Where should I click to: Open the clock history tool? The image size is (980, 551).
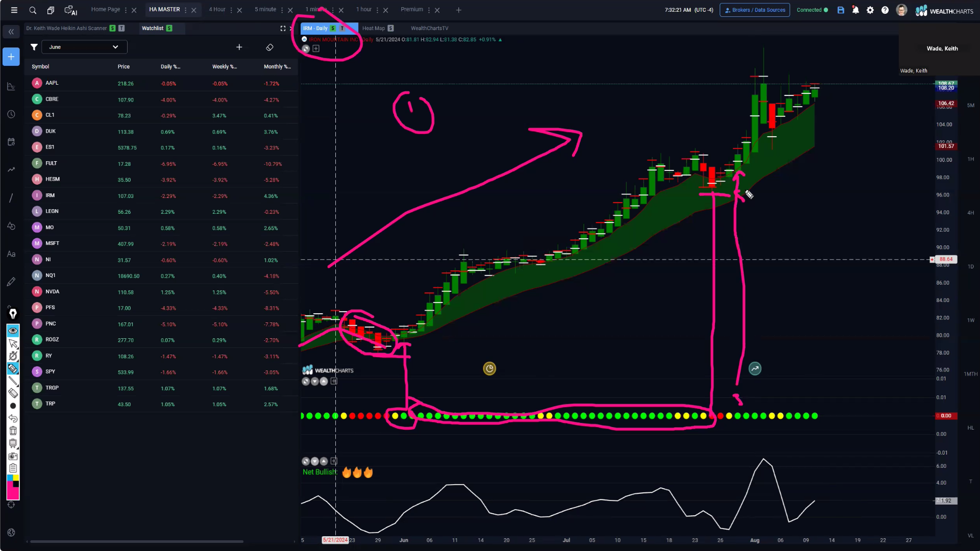(x=11, y=114)
